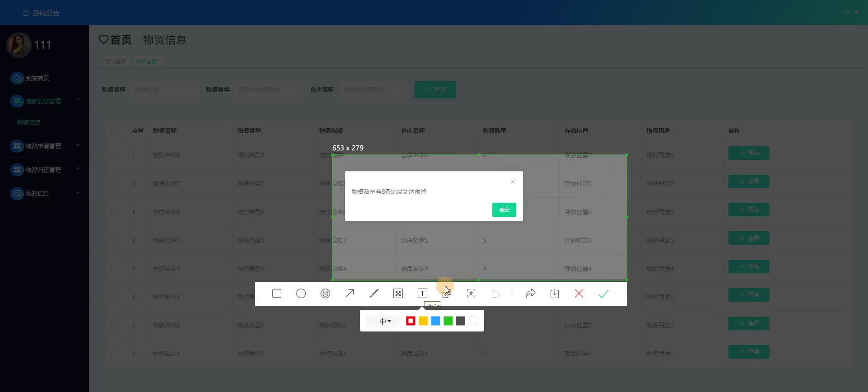Click the user avatar photo
Screen dimensions: 868x392
pos(19,45)
